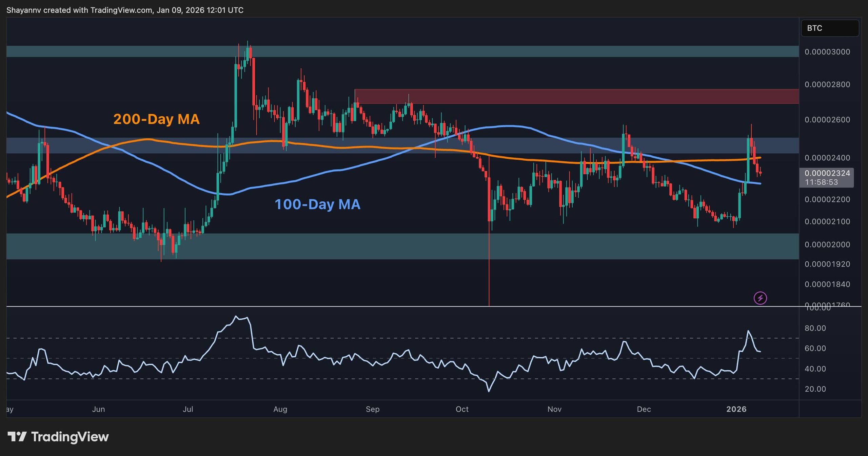Screen dimensions: 868x456
Task: Open the price scale by clicking 0.00002400
Action: (828, 158)
